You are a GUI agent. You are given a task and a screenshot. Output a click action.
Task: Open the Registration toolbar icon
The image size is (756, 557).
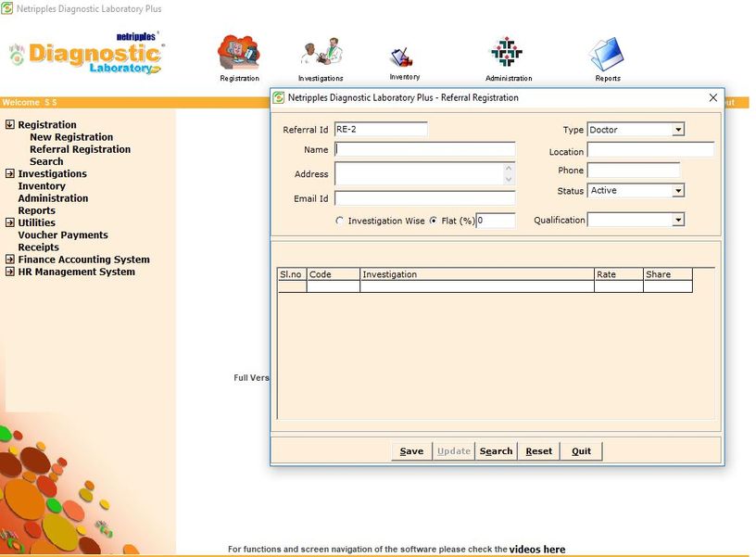tap(239, 58)
